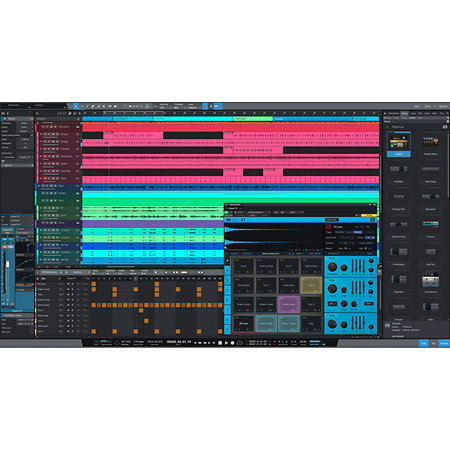Switch to the Instruments tab in the browser

click(393, 114)
